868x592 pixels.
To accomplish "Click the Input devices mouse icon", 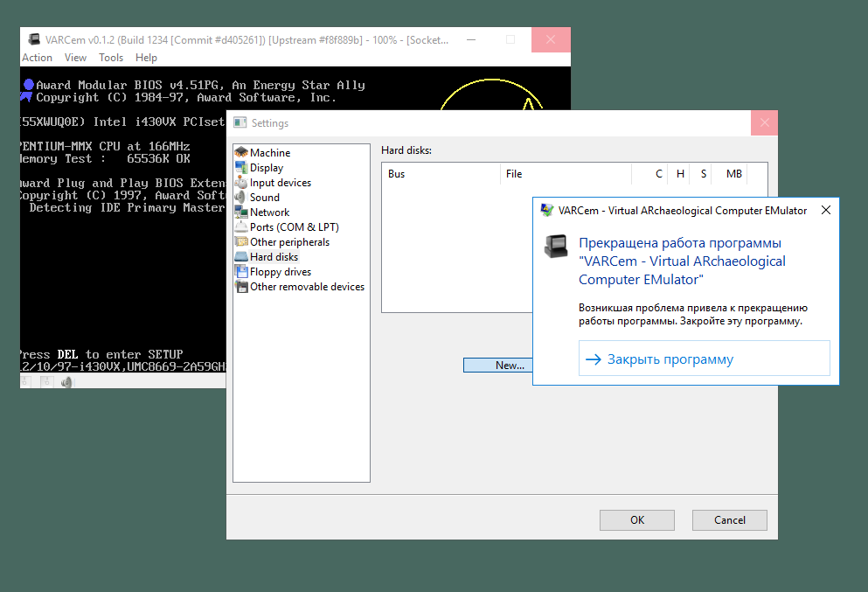I will [x=241, y=182].
